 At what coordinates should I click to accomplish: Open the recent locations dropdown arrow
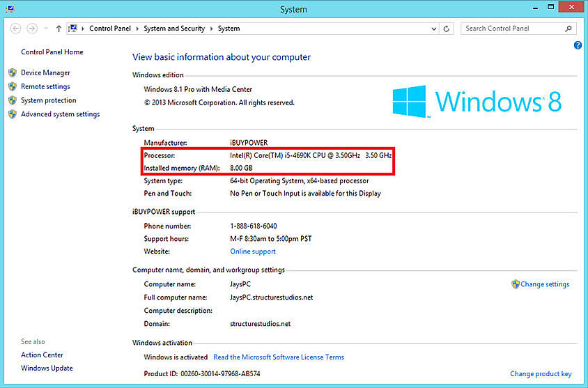[x=46, y=29]
